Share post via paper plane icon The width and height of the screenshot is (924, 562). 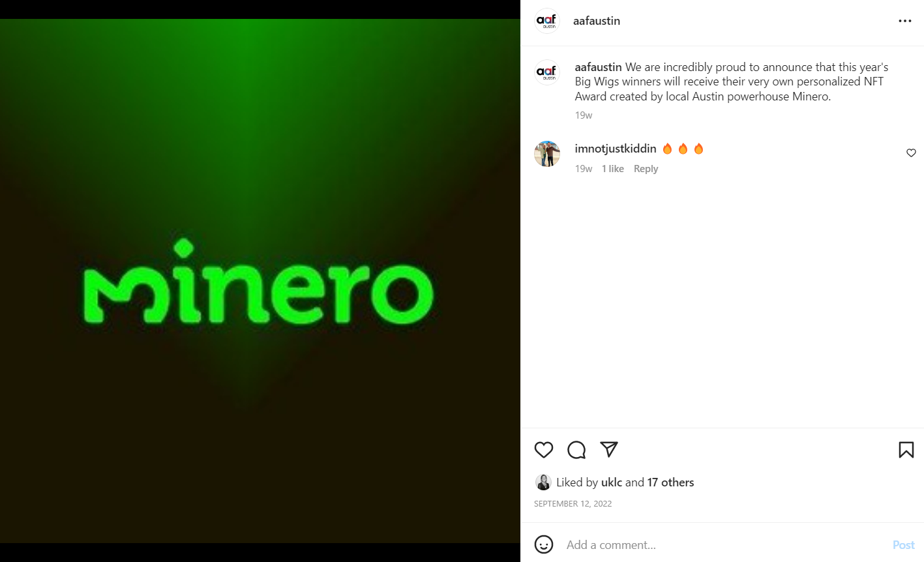pos(608,449)
